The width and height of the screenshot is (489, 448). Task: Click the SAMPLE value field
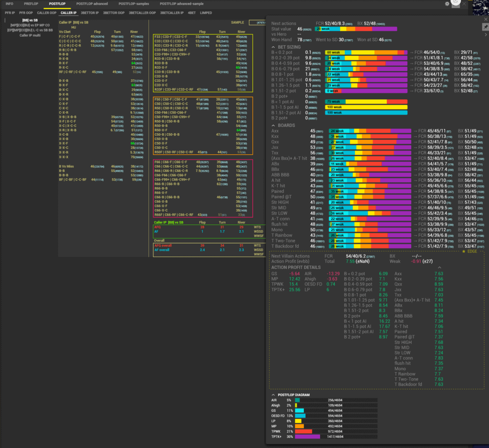[257, 22]
